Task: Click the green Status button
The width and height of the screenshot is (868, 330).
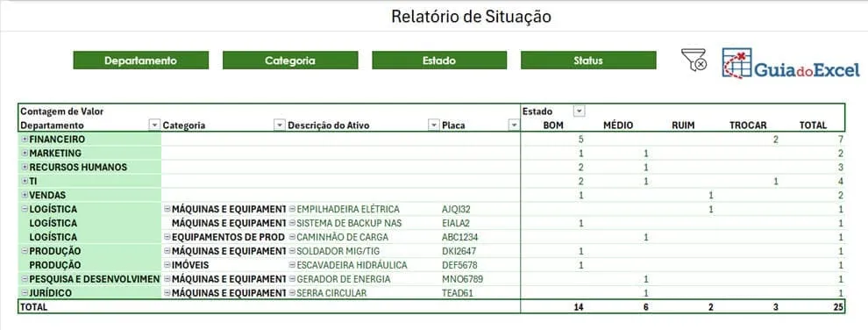Action: pos(588,61)
